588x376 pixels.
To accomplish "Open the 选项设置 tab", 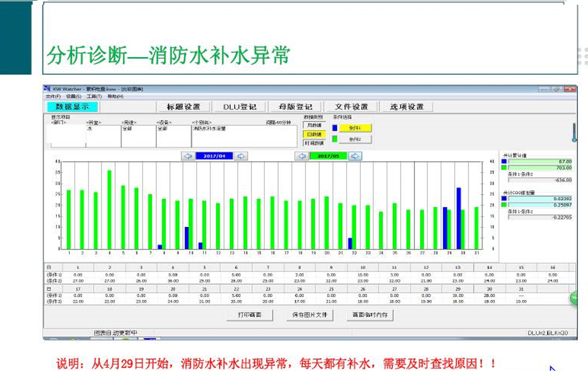I will point(407,107).
